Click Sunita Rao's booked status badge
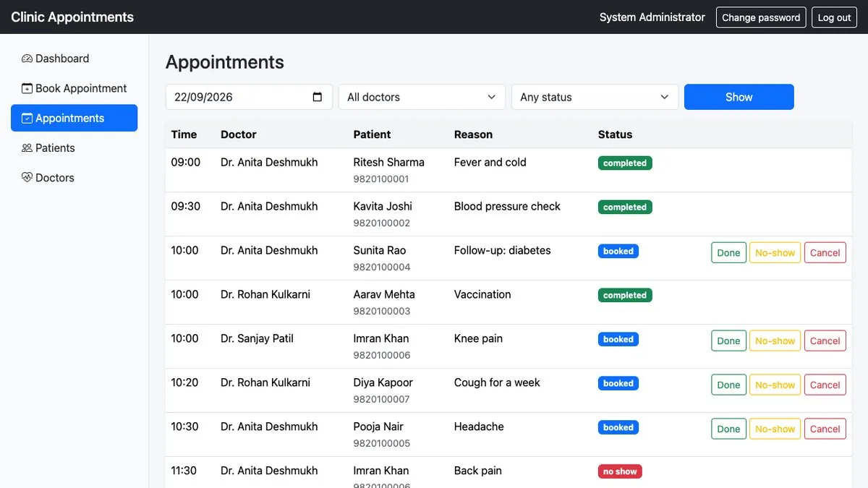This screenshot has height=488, width=868. [x=618, y=252]
